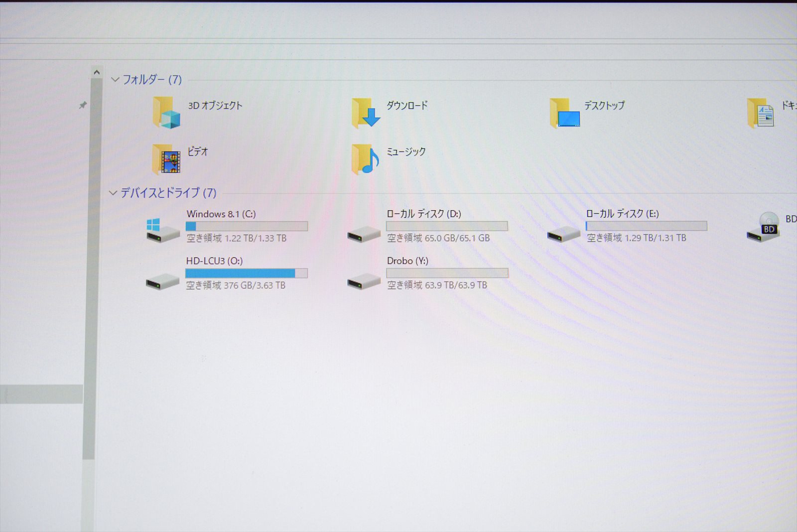Image resolution: width=797 pixels, height=532 pixels.
Task: Open the Downloads folder icon
Action: 366,113
